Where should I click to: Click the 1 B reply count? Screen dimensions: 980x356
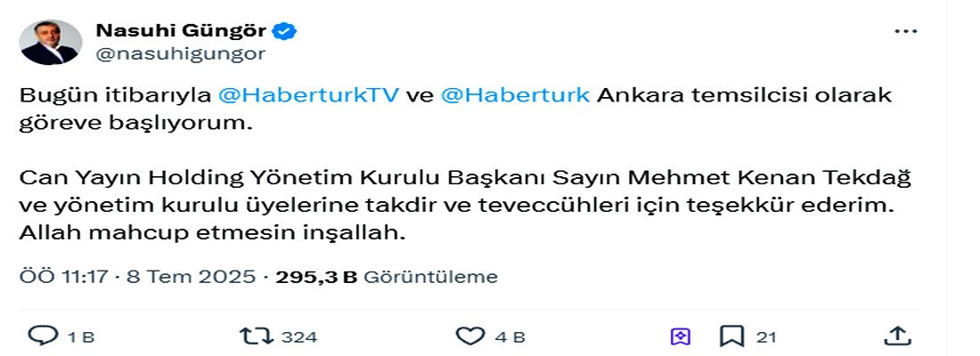(x=80, y=338)
